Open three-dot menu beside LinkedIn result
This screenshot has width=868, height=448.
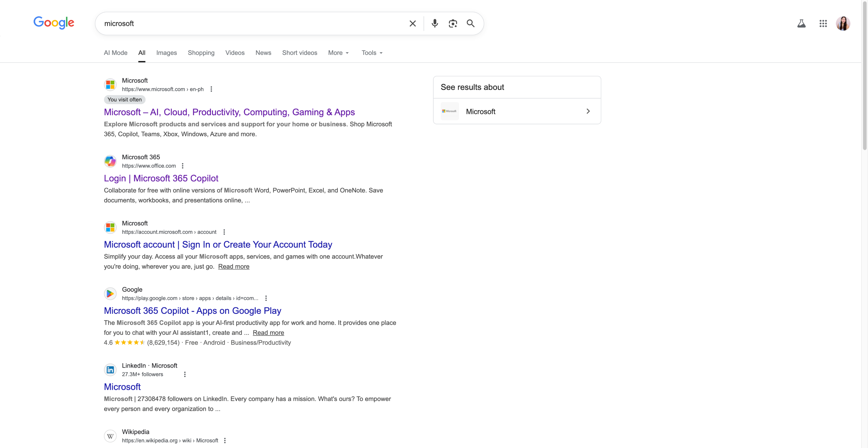click(185, 374)
